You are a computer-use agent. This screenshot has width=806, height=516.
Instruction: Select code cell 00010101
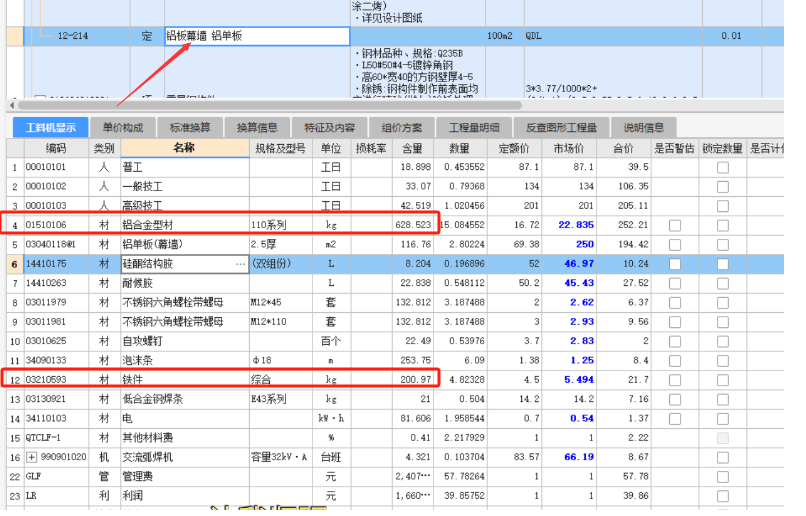[x=56, y=167]
